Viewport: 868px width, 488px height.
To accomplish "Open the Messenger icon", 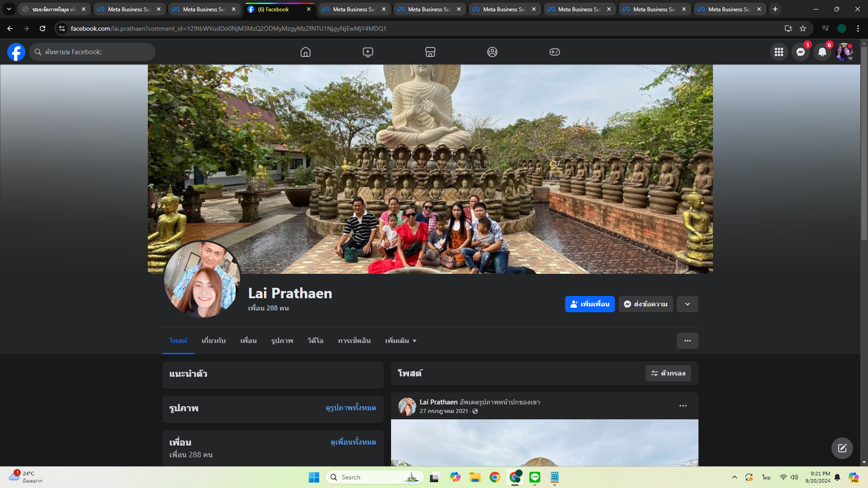I will [x=801, y=52].
